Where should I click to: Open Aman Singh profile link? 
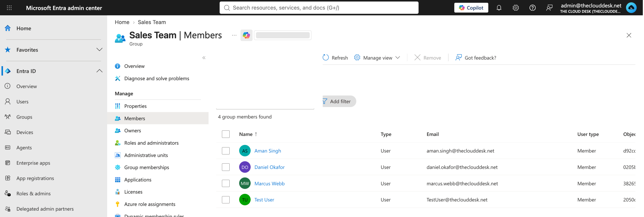(268, 151)
